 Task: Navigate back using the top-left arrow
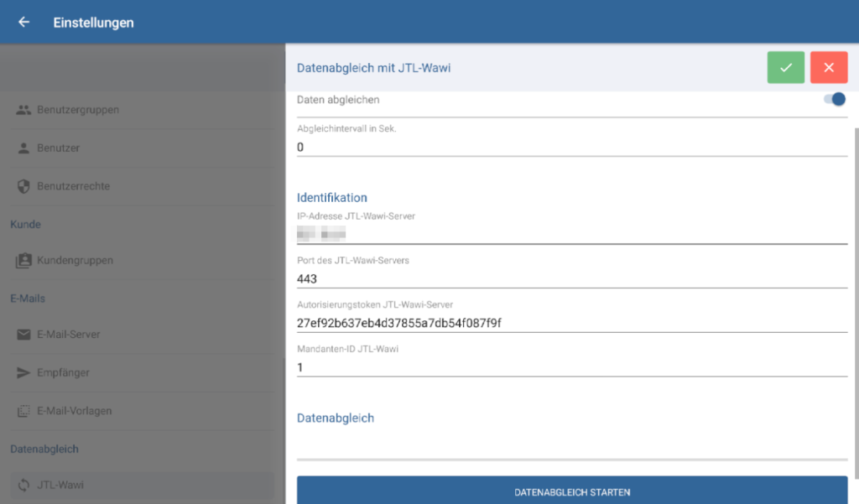point(23,23)
